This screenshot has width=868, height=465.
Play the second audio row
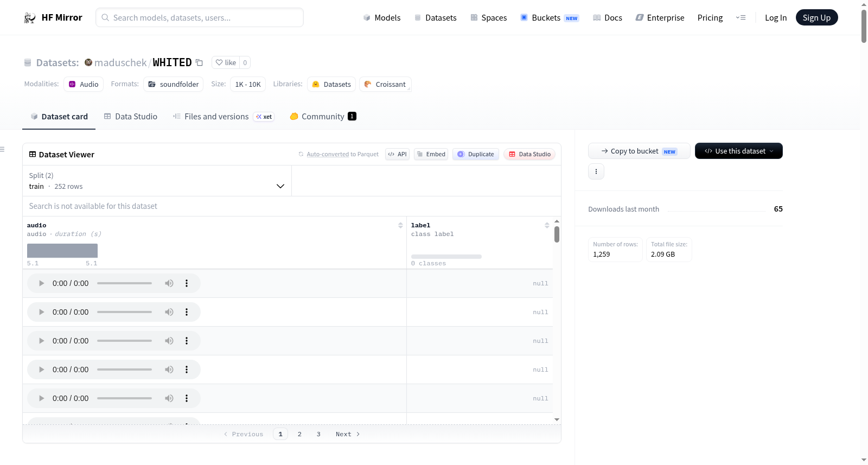pyautogui.click(x=41, y=312)
